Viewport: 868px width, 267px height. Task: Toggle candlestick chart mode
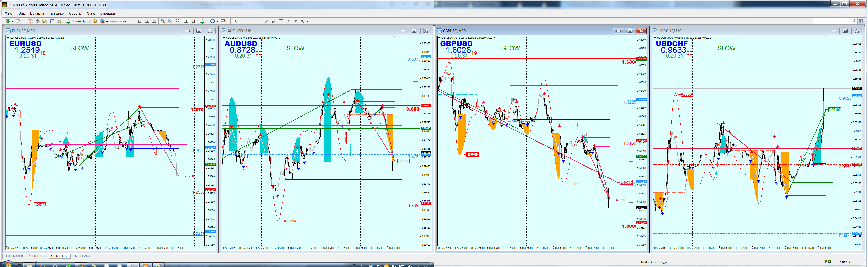[147, 21]
